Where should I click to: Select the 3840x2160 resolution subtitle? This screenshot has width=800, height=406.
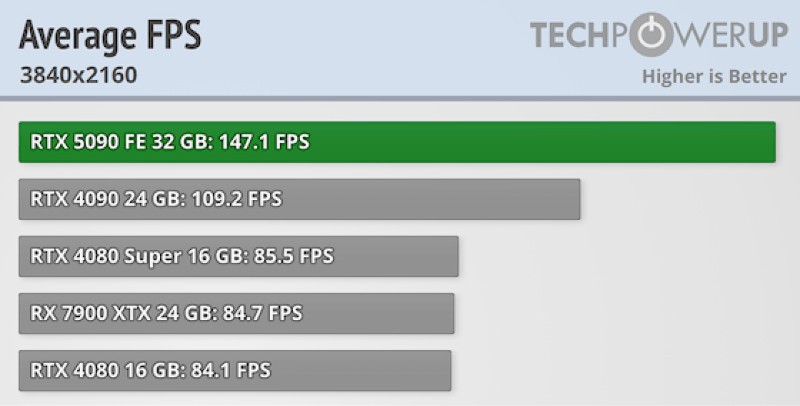point(79,75)
